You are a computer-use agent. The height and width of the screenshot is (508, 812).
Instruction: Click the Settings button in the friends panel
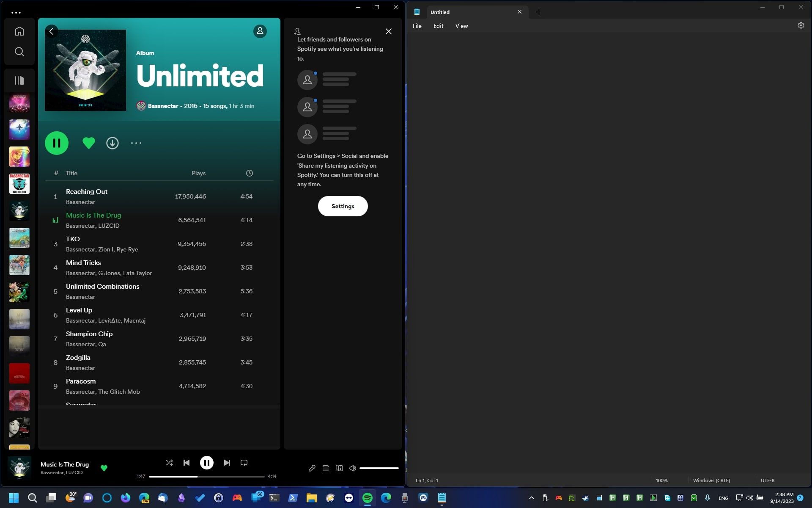coord(343,206)
